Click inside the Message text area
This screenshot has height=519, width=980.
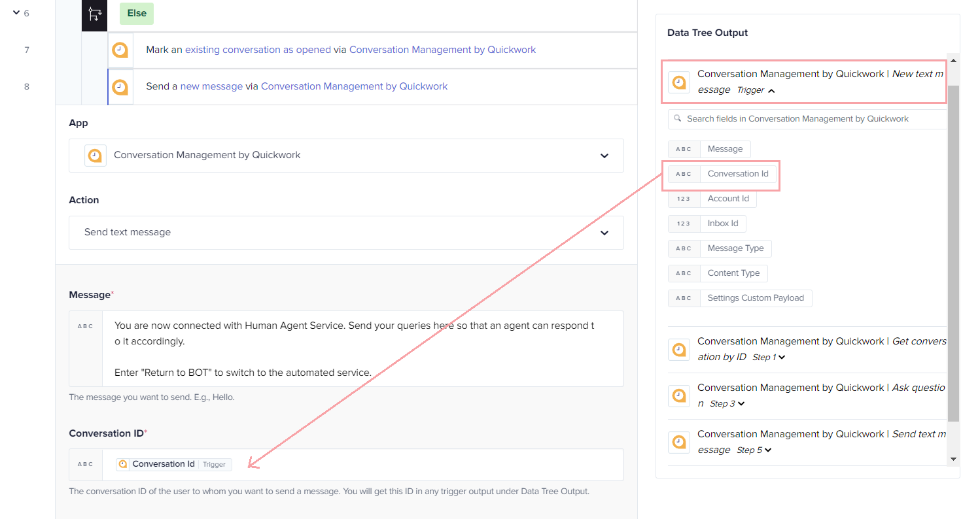tap(362, 349)
